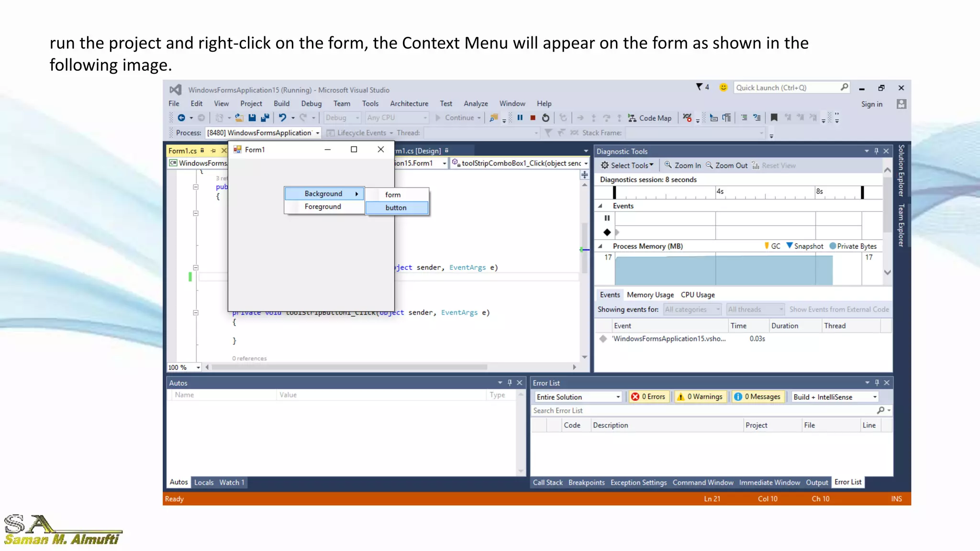Open the Process dropdown

point(318,133)
